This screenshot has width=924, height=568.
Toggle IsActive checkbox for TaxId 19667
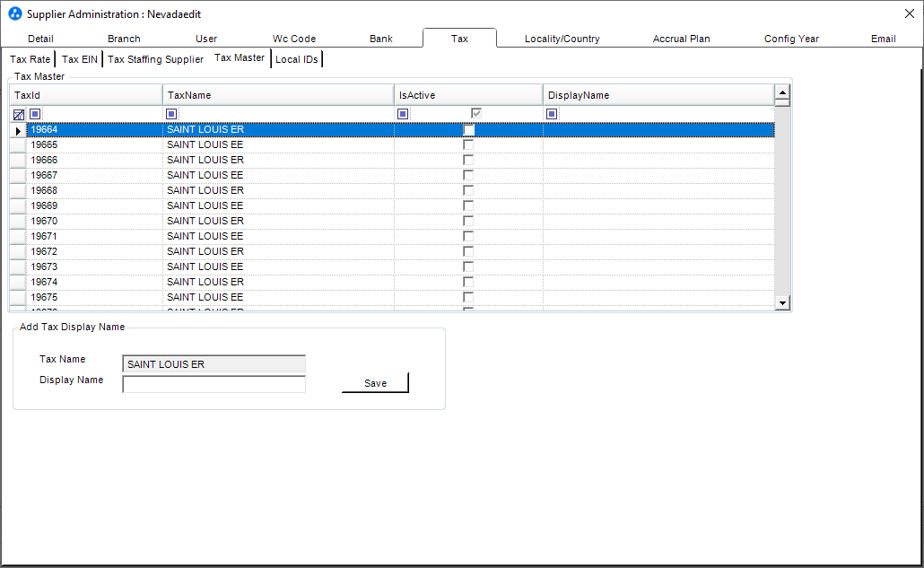(x=468, y=176)
